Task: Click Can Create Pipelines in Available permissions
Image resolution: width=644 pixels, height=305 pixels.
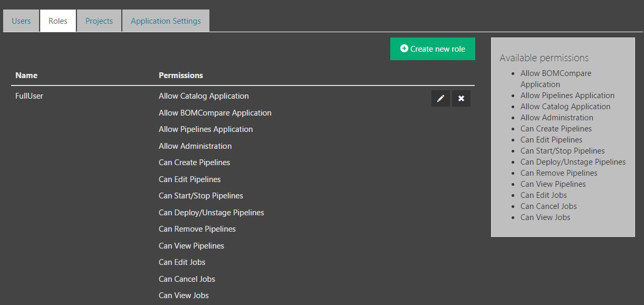Action: [x=556, y=129]
